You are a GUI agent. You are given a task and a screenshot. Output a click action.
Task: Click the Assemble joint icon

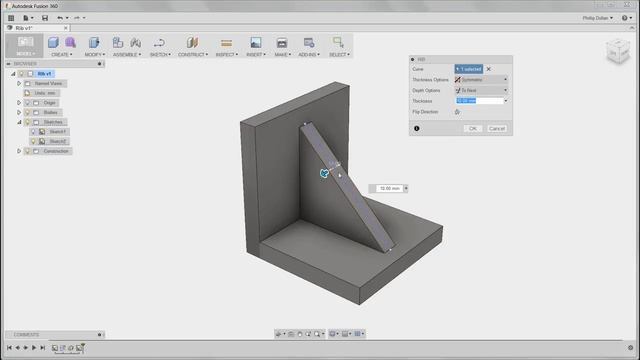pyautogui.click(x=136, y=42)
